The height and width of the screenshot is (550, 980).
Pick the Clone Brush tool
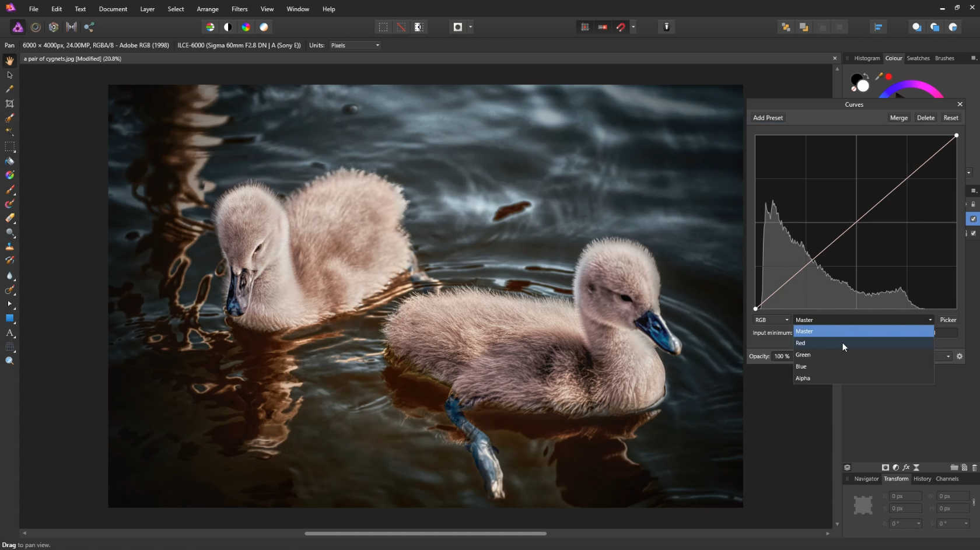coord(9,247)
